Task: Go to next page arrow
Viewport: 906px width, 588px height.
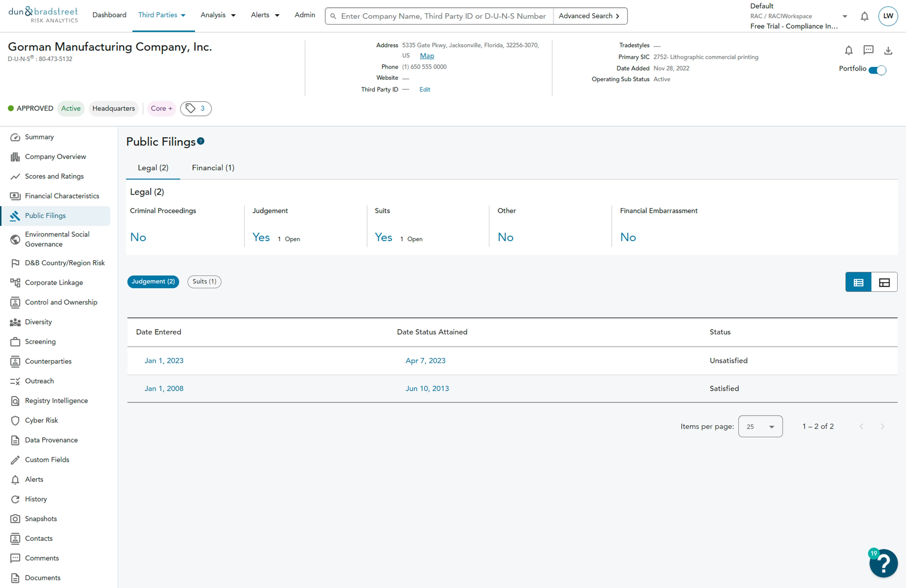Action: 882,426
